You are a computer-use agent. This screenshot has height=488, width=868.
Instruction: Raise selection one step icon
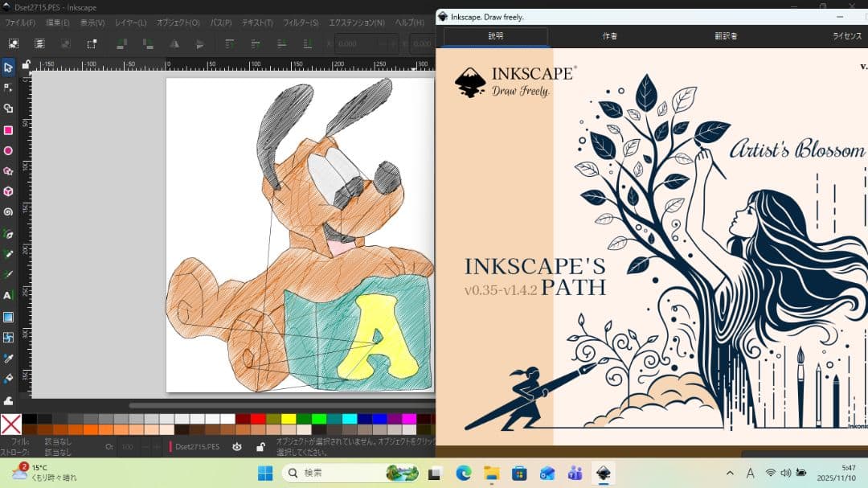(256, 43)
